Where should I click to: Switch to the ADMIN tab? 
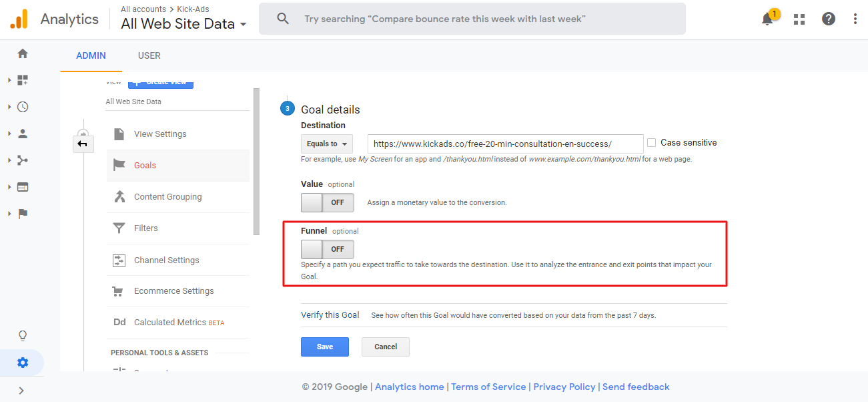[91, 55]
